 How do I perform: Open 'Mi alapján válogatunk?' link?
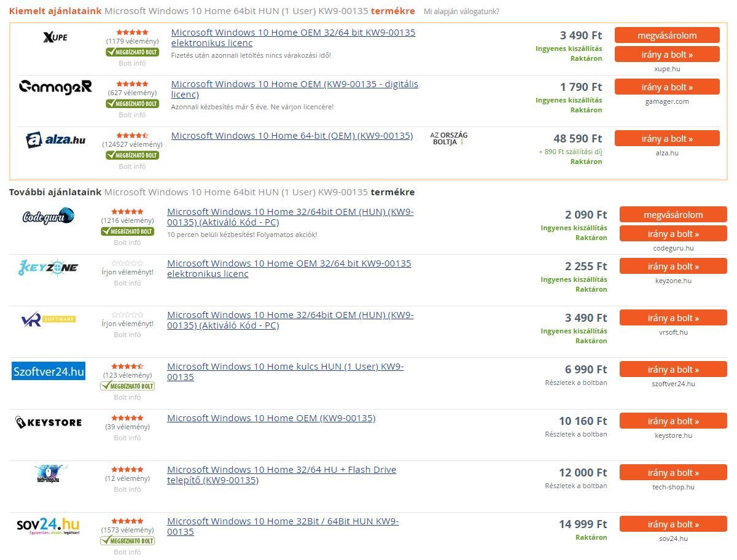tap(461, 12)
